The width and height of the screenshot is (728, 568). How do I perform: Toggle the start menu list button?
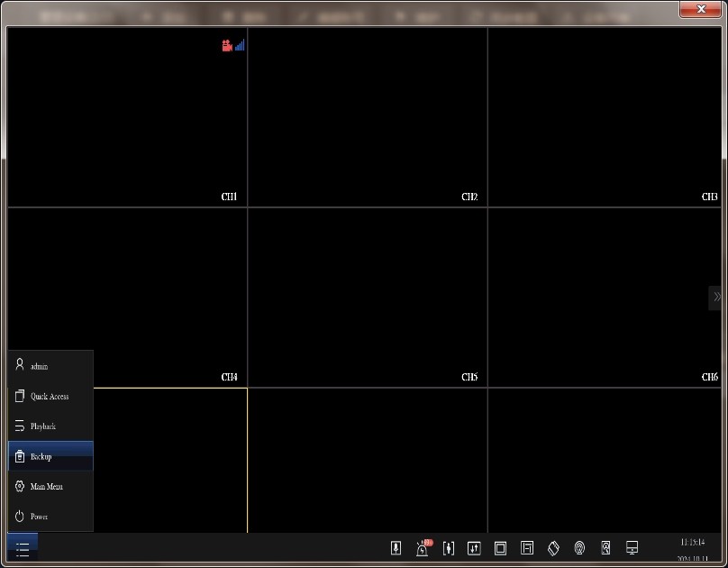[23, 548]
